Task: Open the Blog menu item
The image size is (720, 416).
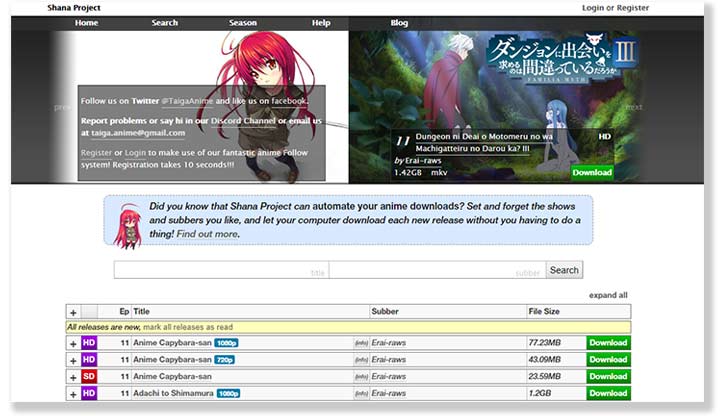Action: click(x=399, y=22)
